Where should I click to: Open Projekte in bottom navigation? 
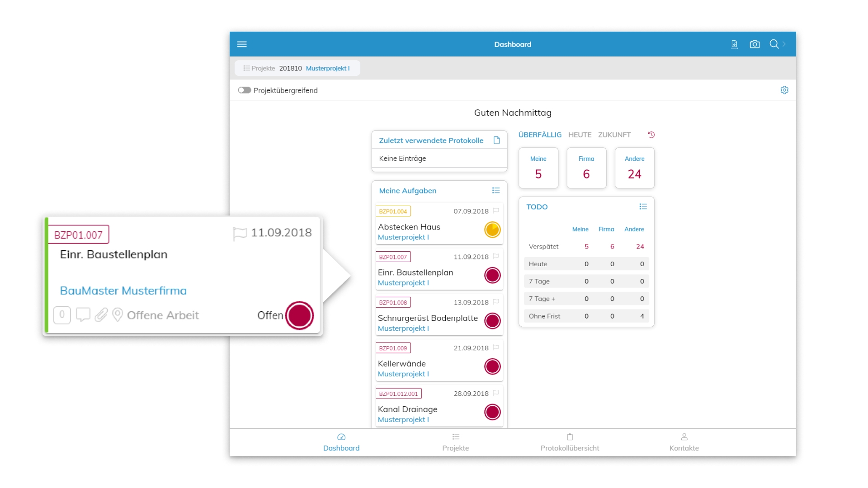(455, 442)
